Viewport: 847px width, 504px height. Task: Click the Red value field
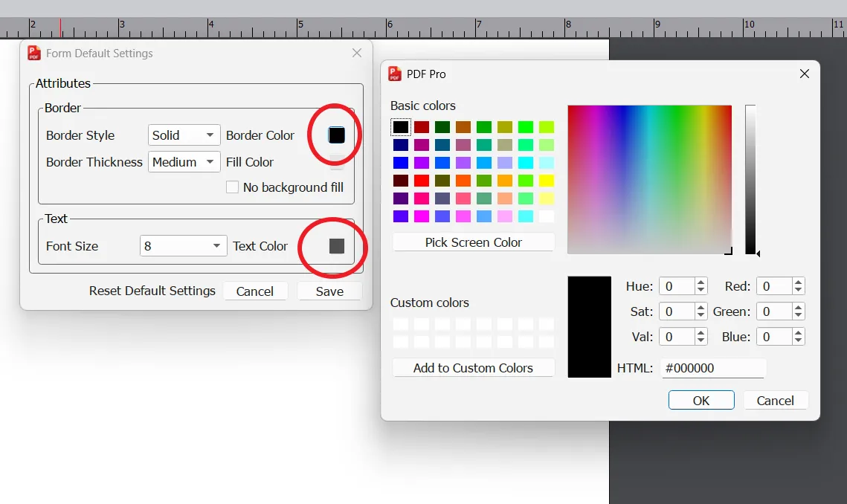tap(774, 286)
